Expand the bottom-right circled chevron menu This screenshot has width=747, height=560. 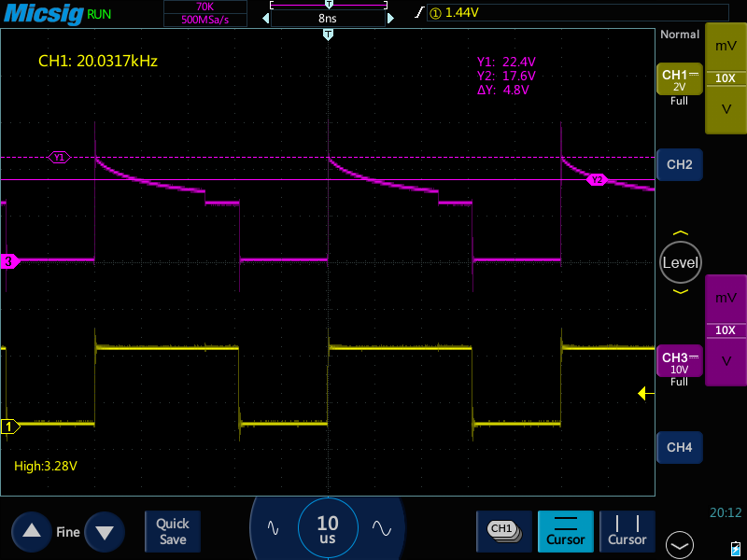(x=679, y=544)
